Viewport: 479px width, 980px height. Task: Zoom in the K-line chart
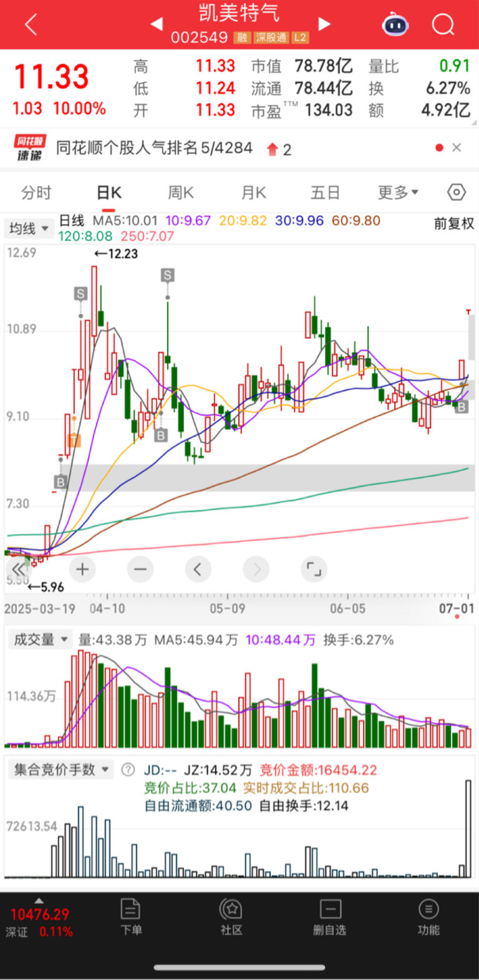[82, 569]
